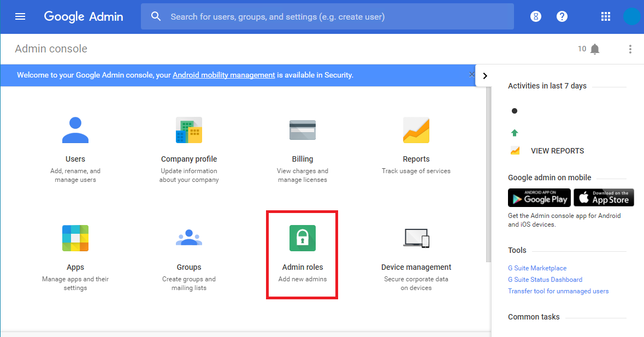Click the Help question mark icon

click(x=562, y=16)
